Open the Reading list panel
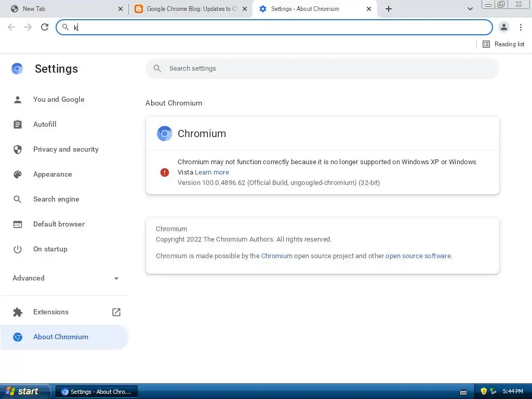 [503, 44]
